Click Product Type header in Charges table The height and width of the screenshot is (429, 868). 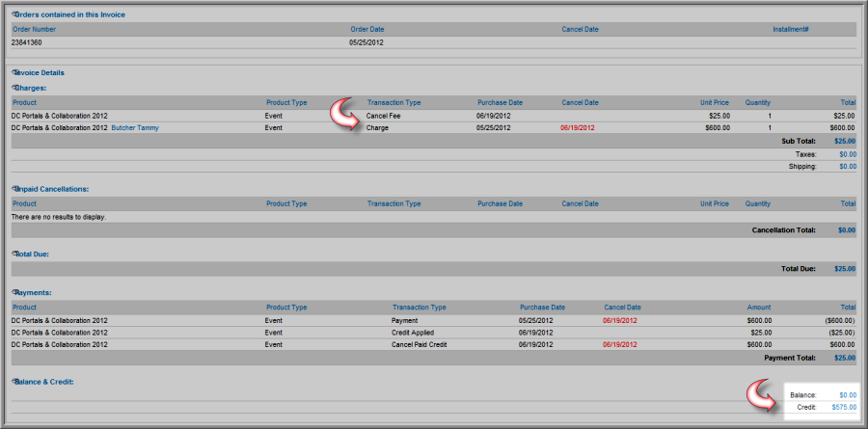click(x=286, y=102)
